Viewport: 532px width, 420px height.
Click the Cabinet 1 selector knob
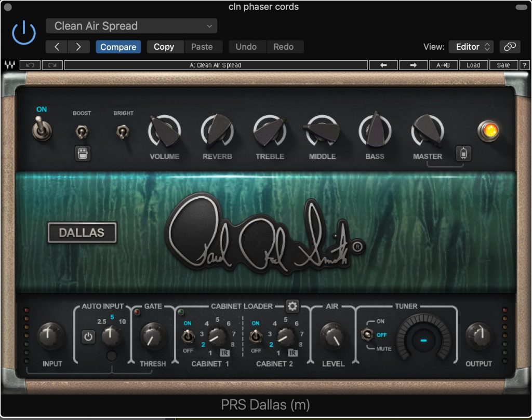pos(217,336)
